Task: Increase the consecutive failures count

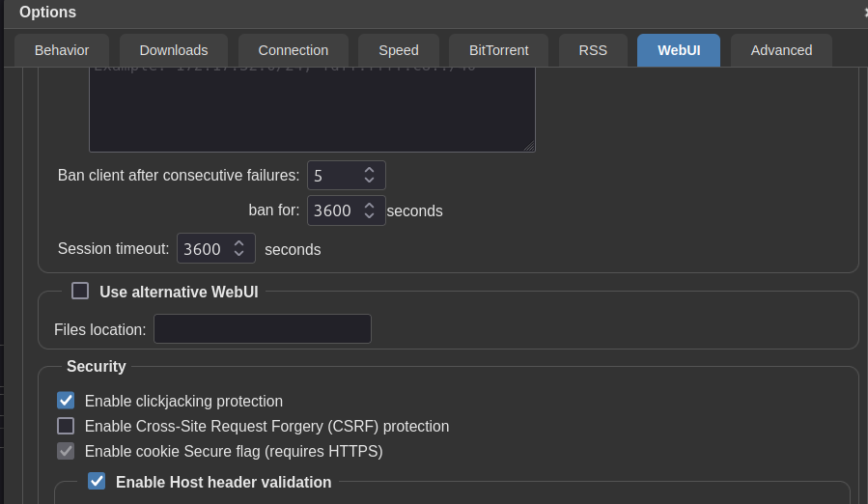Action: (369, 170)
